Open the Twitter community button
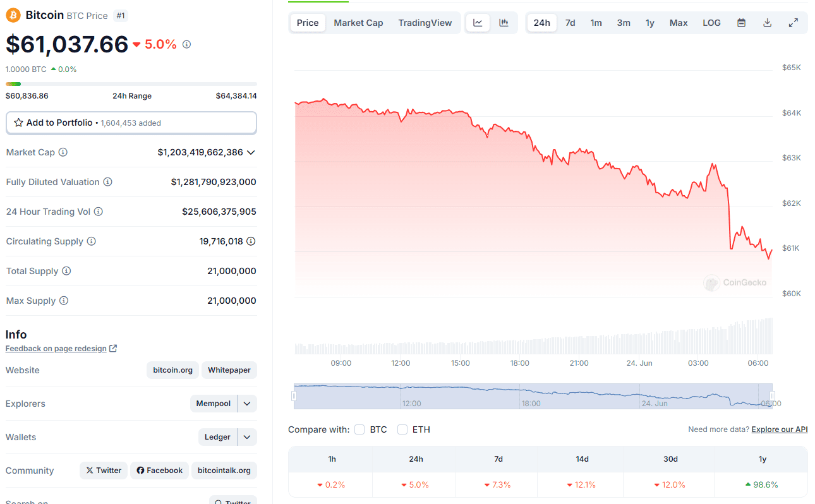This screenshot has width=815, height=504. click(104, 471)
